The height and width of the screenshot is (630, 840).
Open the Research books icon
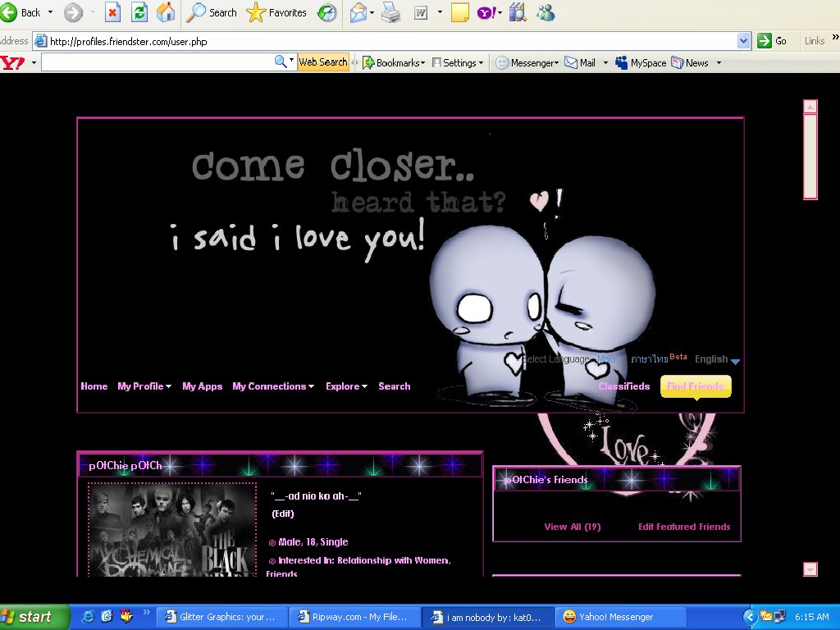pyautogui.click(x=518, y=12)
